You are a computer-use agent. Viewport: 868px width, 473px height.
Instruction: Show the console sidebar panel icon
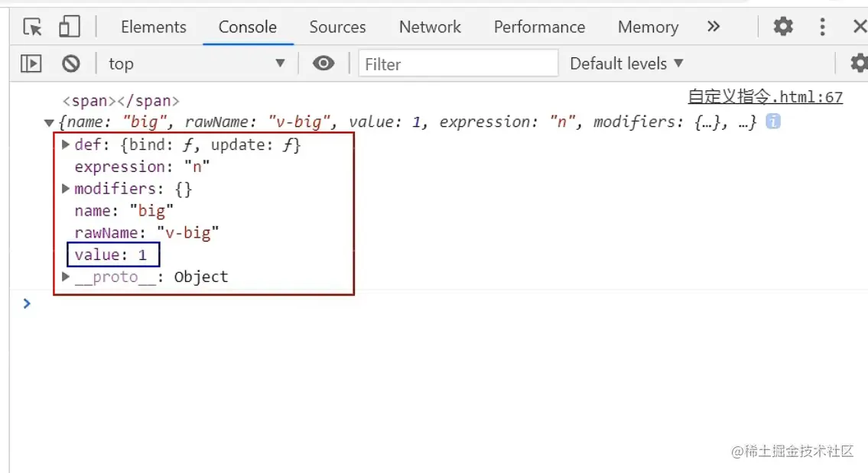pyautogui.click(x=31, y=63)
